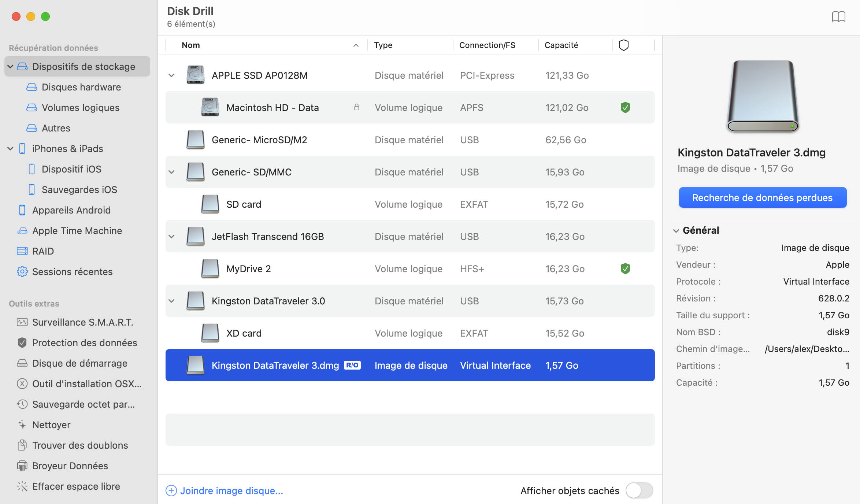Click the green shield on Macintosh HD - Data
The image size is (860, 504).
(625, 107)
